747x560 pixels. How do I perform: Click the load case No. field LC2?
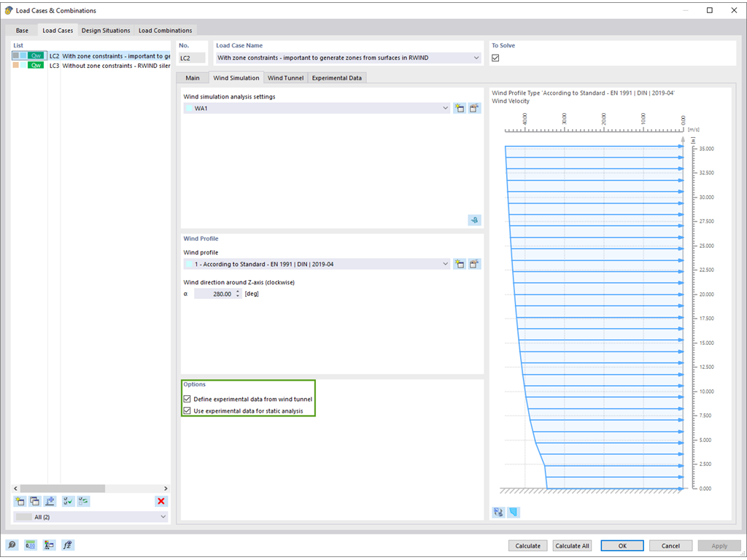(x=193, y=58)
